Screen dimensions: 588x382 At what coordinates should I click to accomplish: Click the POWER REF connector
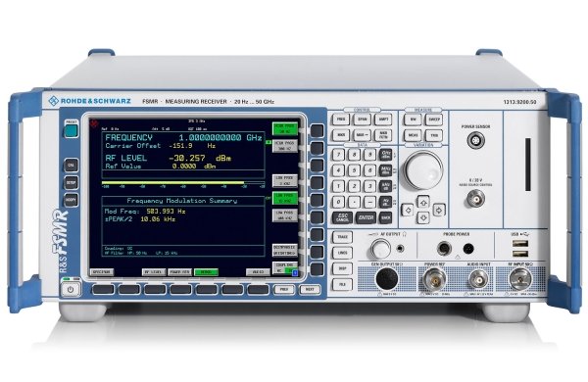[x=434, y=280]
